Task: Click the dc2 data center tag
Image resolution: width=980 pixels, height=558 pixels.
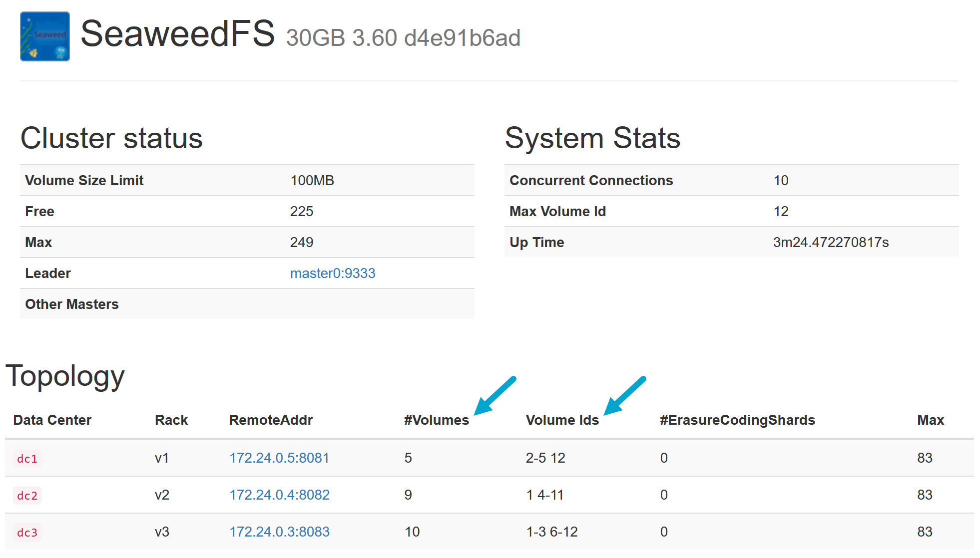Action: tap(27, 495)
